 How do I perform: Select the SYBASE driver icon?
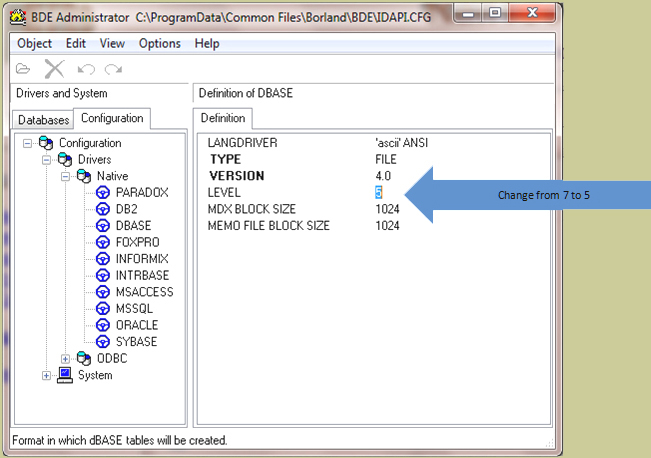pos(103,342)
